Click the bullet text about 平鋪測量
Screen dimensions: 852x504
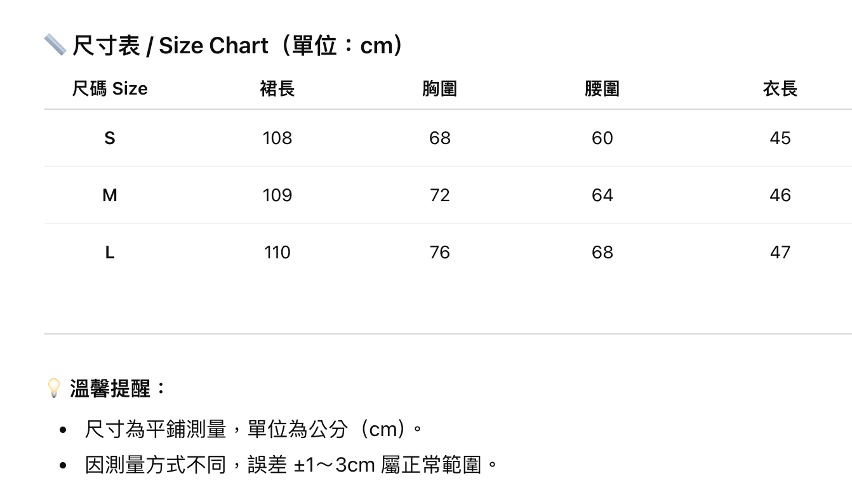[254, 429]
